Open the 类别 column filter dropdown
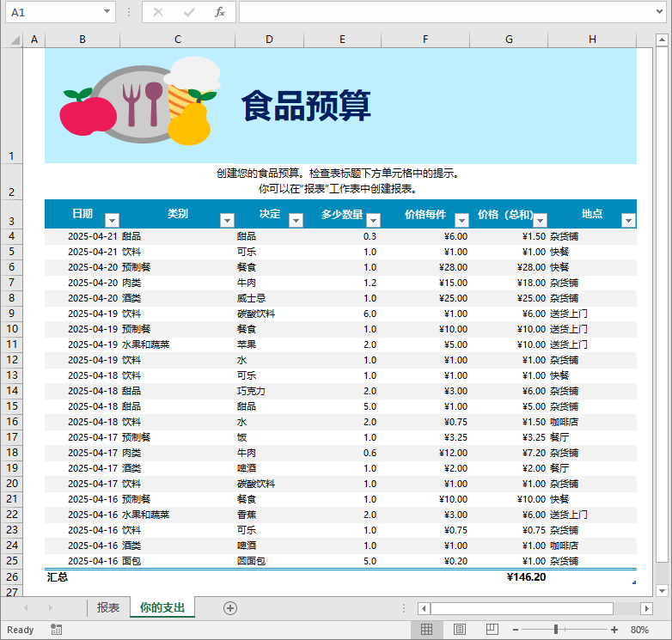This screenshot has height=640, width=672. (x=227, y=220)
